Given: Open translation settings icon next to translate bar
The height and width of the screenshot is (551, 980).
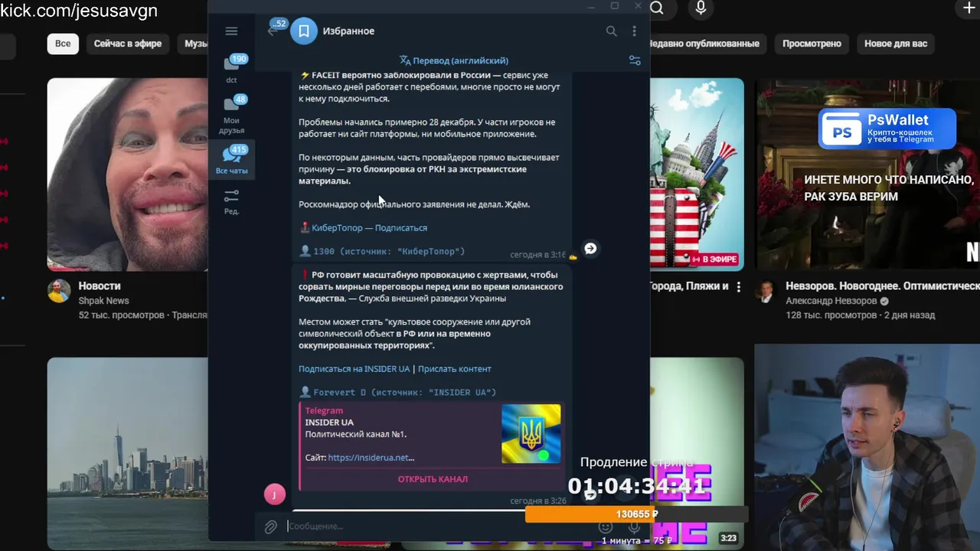Looking at the screenshot, I should [x=635, y=60].
